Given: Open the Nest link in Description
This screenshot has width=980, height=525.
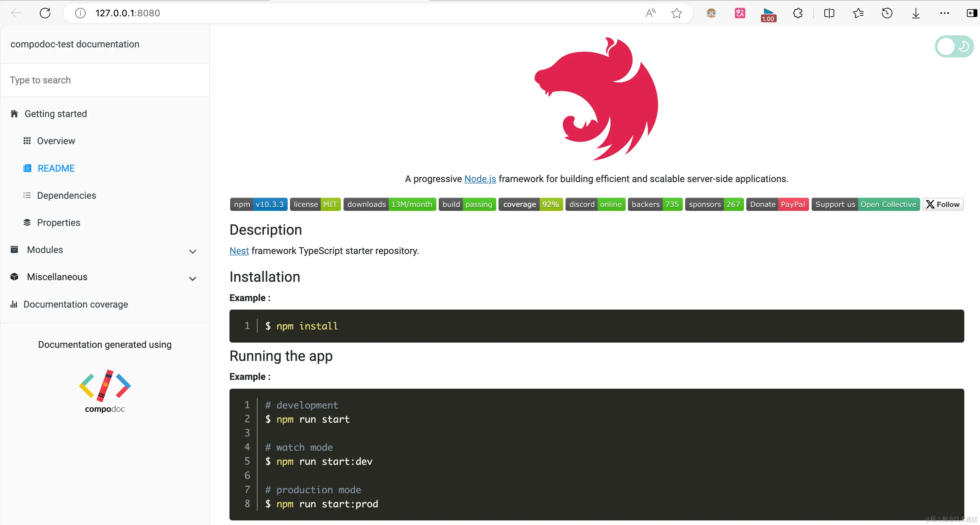Looking at the screenshot, I should [239, 251].
